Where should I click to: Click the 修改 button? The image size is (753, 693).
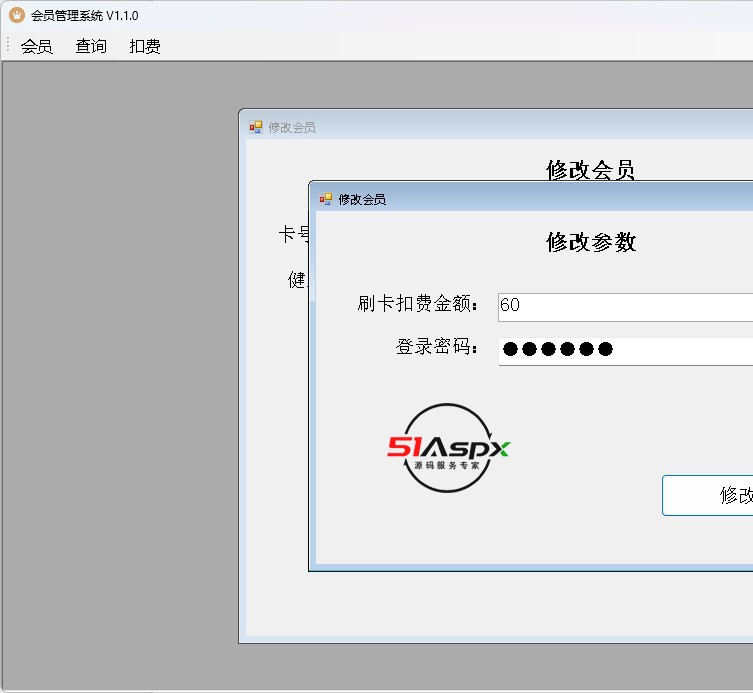tap(707, 495)
